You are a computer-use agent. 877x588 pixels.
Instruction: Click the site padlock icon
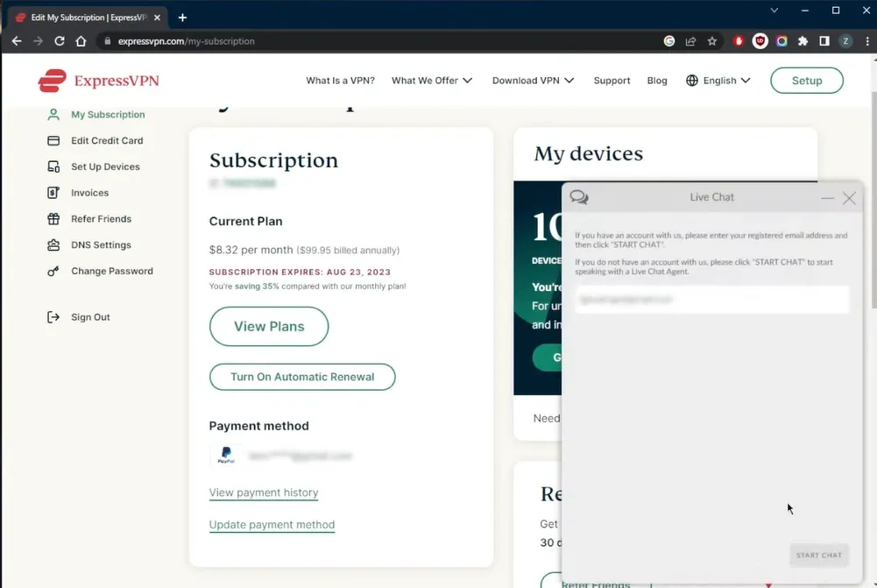point(108,41)
